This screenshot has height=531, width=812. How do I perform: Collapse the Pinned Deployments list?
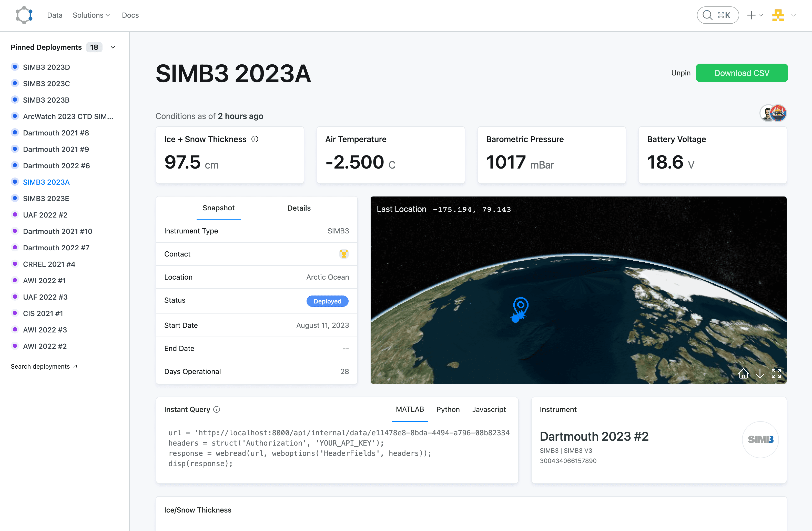pyautogui.click(x=113, y=47)
